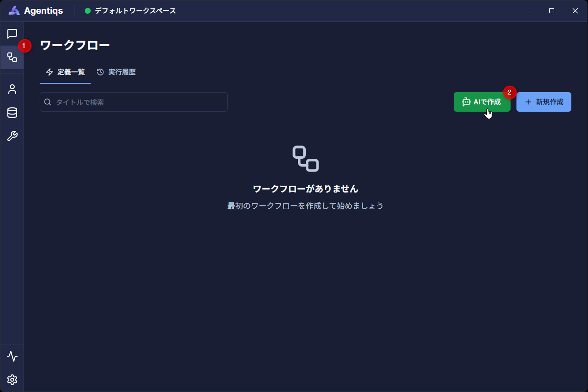Click the green AIで作成 button
This screenshot has width=588, height=392.
click(x=482, y=102)
